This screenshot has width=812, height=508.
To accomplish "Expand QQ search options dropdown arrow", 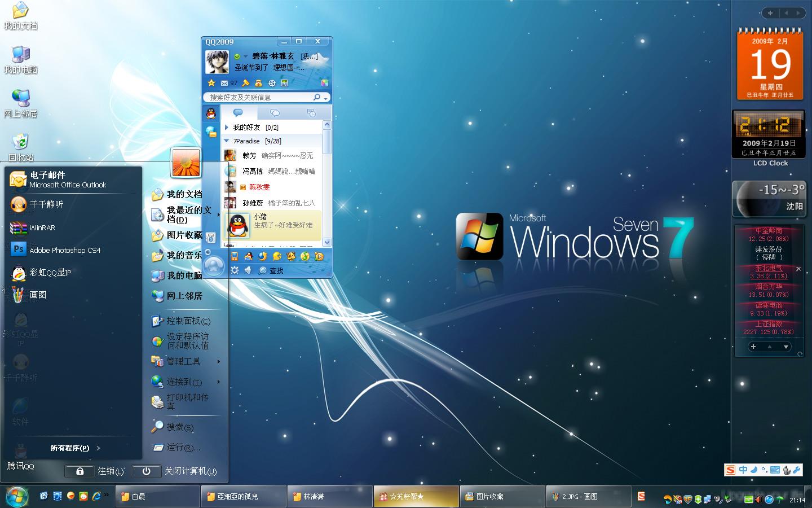I will (x=325, y=98).
